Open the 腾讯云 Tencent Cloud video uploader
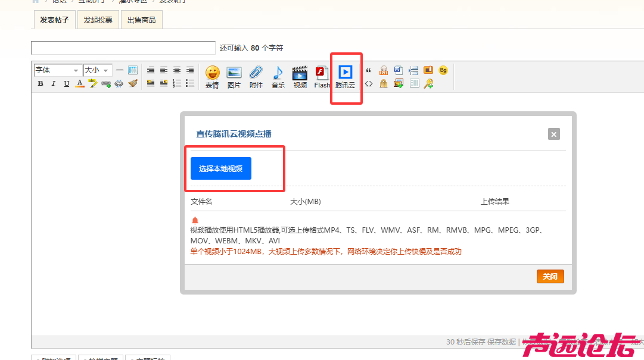The image size is (644, 360). click(x=346, y=73)
